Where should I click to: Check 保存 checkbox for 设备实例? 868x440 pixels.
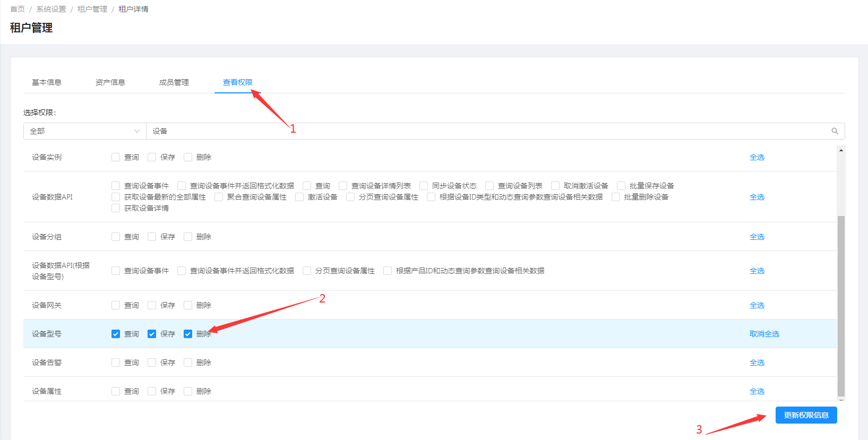click(x=152, y=157)
